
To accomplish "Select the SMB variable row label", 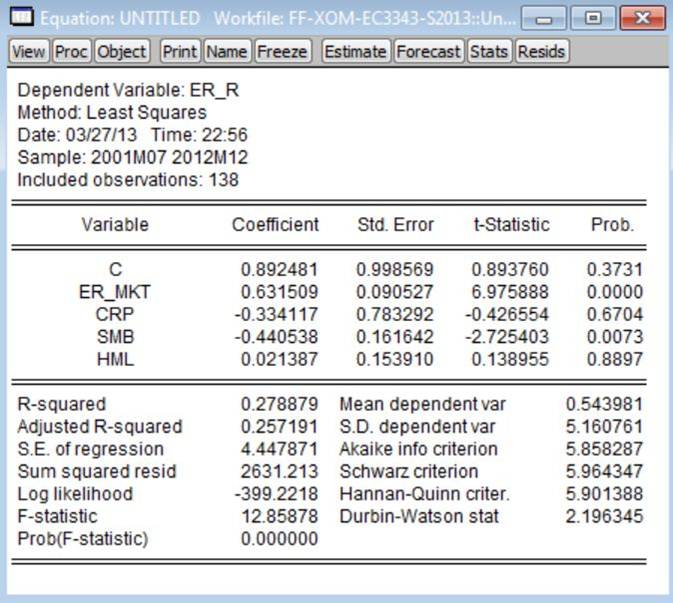I will tap(115, 336).
